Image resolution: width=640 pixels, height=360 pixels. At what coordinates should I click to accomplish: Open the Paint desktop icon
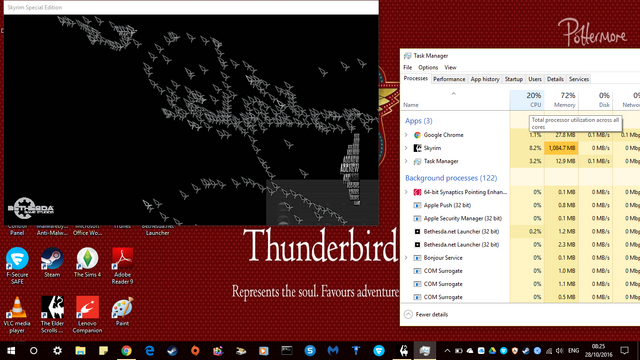tap(122, 311)
